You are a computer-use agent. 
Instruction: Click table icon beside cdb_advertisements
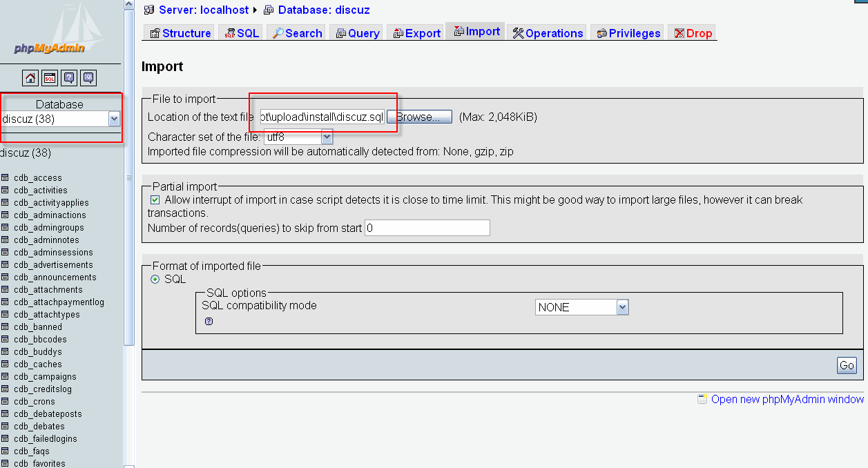tap(5, 265)
